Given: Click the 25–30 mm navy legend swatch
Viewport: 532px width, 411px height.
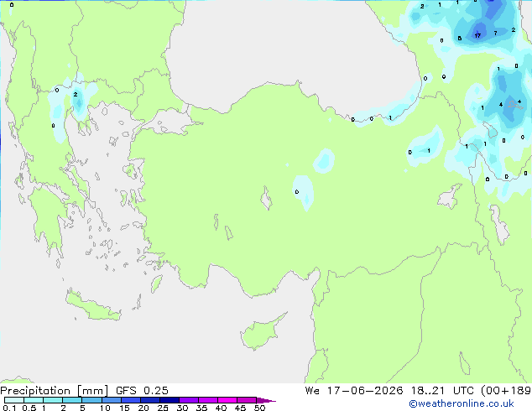Looking at the screenshot, I should (169, 400).
